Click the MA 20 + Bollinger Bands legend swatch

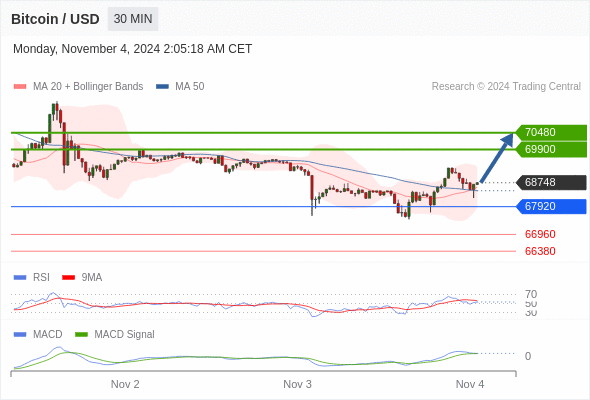(x=20, y=87)
